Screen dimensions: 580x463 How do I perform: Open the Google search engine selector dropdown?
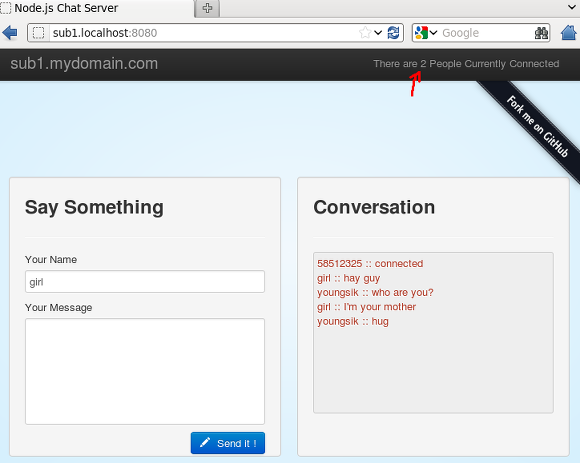(x=426, y=33)
